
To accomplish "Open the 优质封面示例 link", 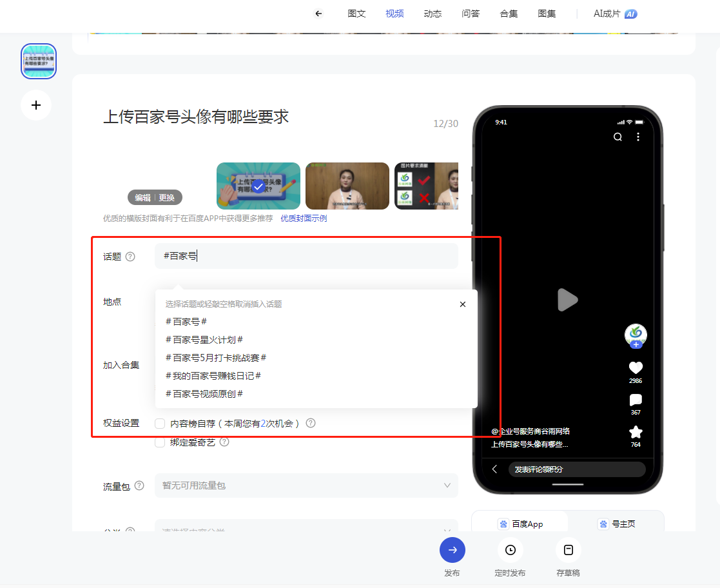I will tap(304, 218).
